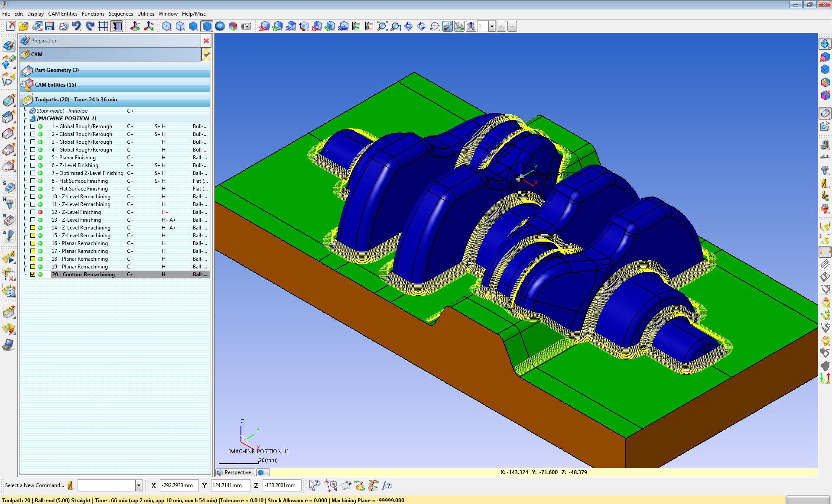Click the Undo arrow icon
832x504 pixels.
[x=76, y=26]
